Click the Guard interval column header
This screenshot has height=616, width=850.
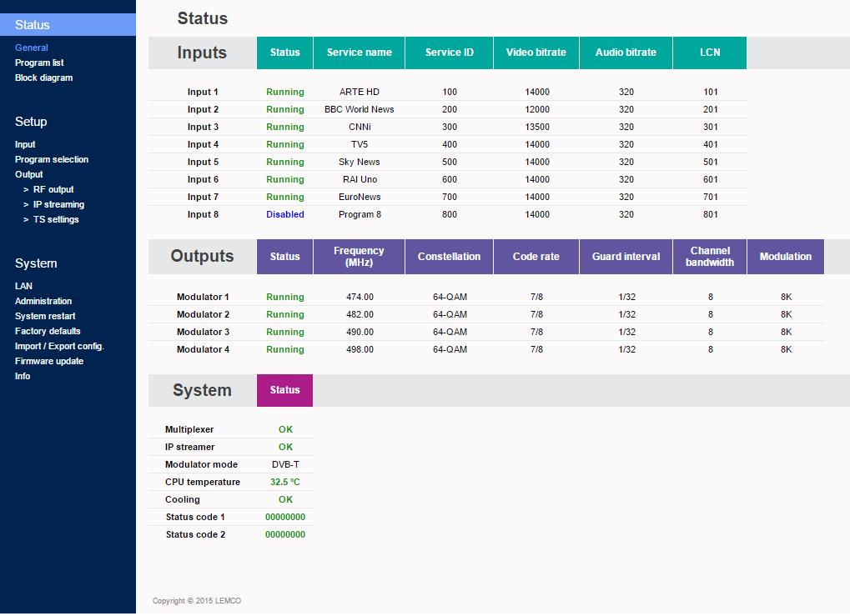(626, 257)
